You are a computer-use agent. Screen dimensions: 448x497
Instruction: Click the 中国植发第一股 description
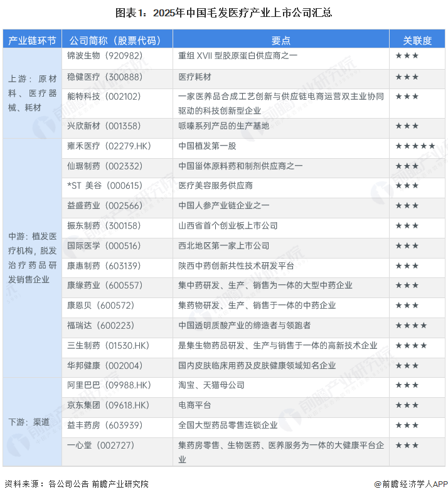click(207, 146)
